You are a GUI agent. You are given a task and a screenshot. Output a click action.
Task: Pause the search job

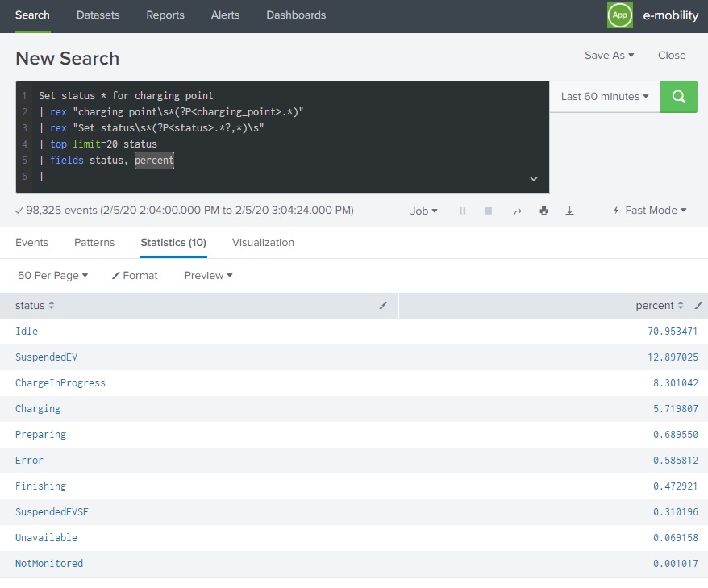462,211
